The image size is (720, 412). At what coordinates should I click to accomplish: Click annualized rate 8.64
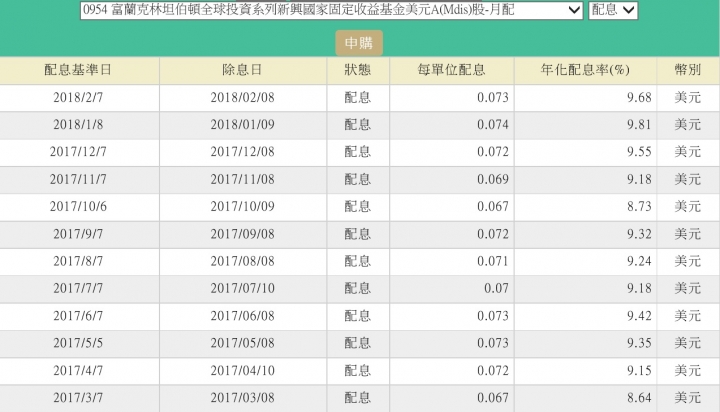click(x=639, y=397)
